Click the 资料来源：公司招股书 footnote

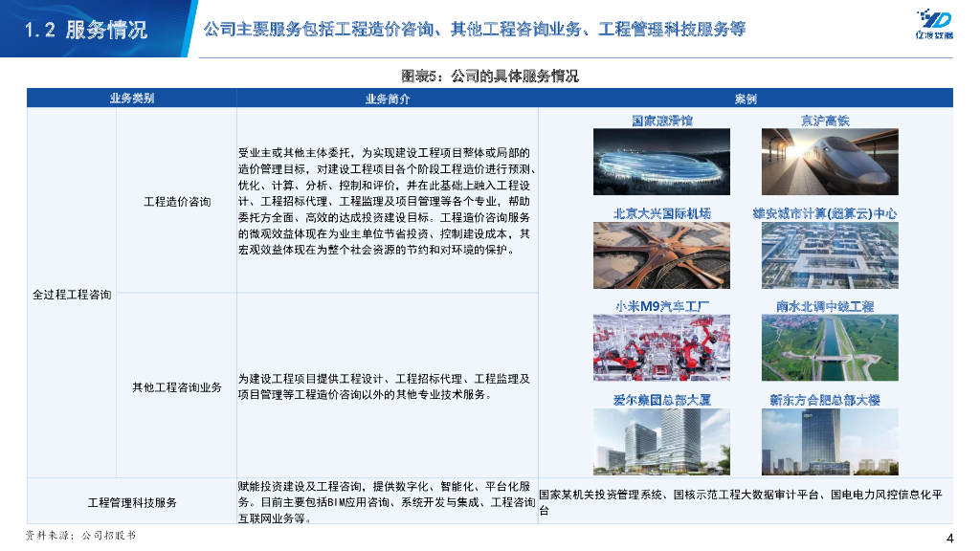(80, 536)
